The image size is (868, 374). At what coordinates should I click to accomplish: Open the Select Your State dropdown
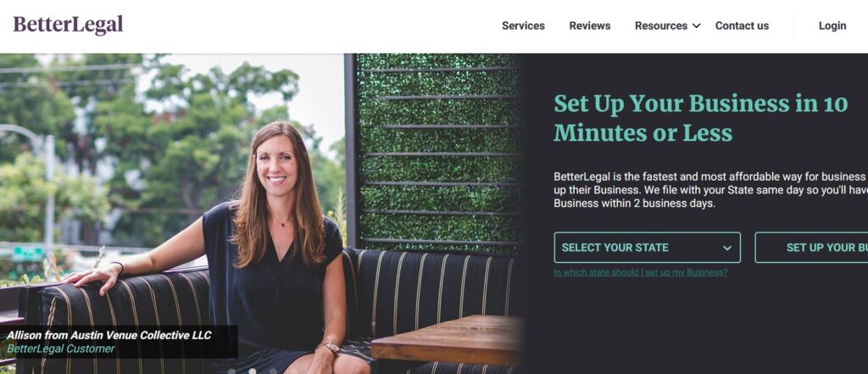point(647,247)
